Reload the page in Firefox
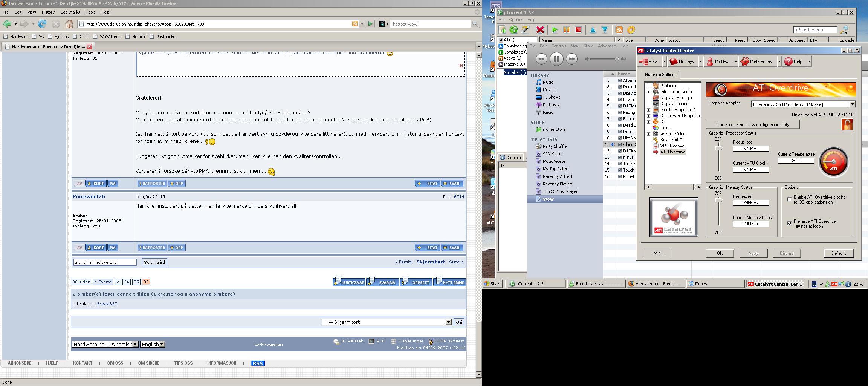The height and width of the screenshot is (386, 868). pos(42,24)
